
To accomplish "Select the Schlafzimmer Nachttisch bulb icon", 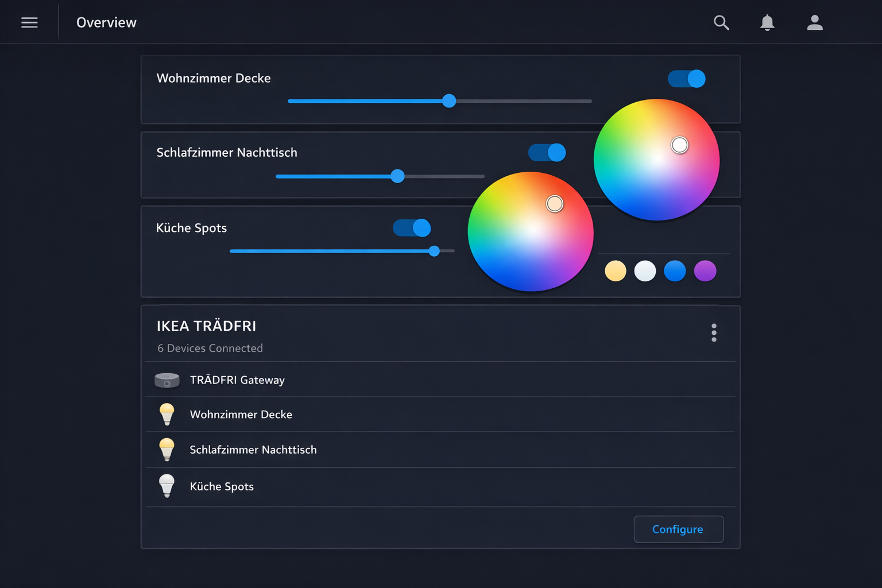I will 167,450.
